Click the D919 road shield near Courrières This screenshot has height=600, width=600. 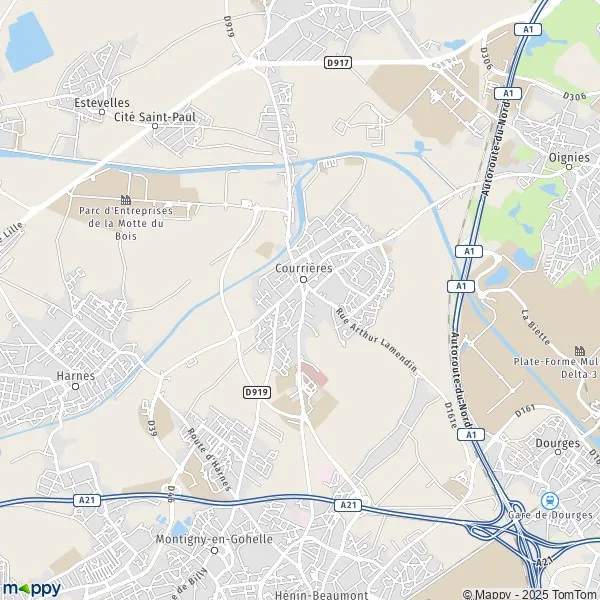(x=257, y=392)
